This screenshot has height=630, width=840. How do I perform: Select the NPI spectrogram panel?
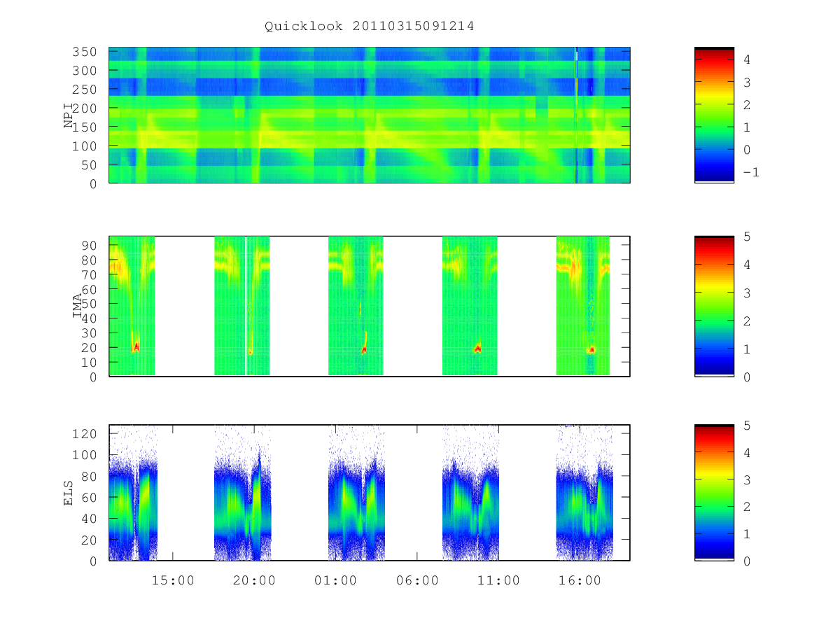[370, 115]
